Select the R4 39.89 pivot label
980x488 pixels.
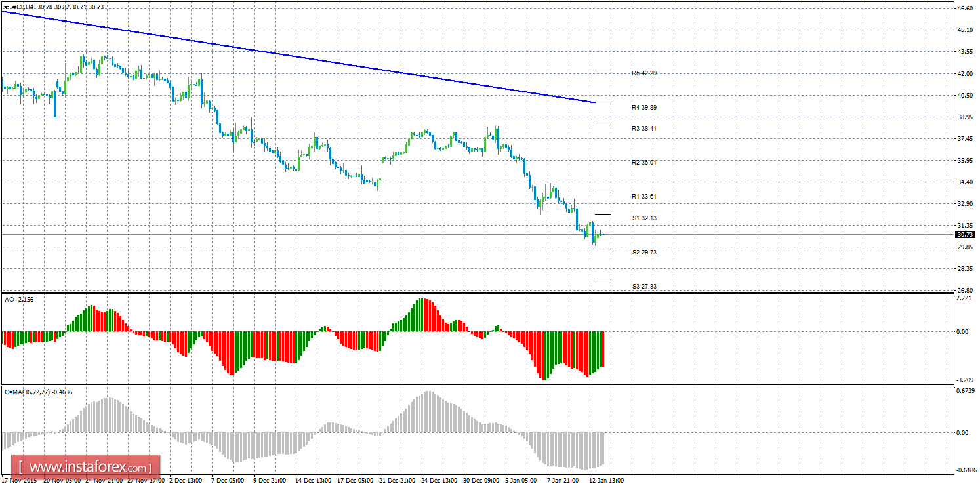[644, 107]
